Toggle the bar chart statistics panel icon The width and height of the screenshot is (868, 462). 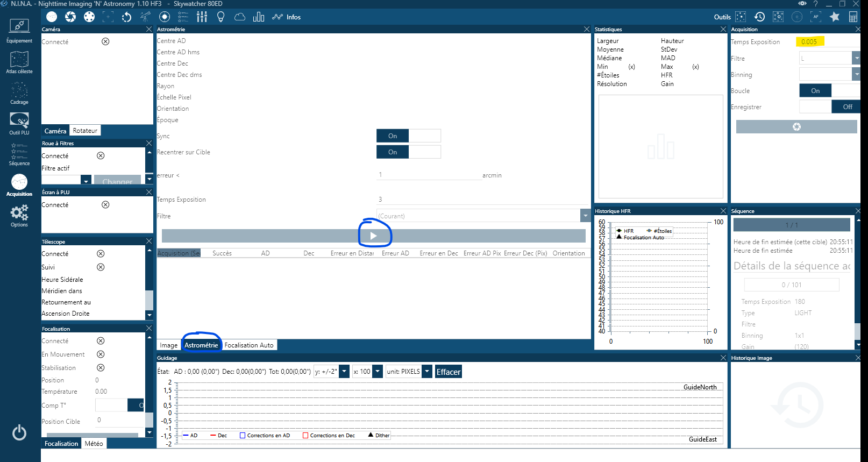[x=259, y=17]
